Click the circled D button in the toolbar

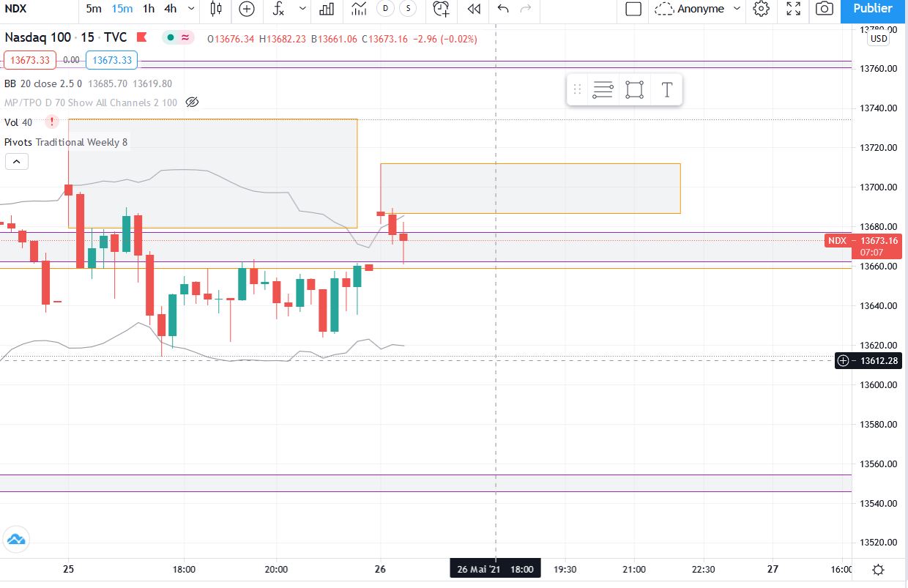(386, 9)
